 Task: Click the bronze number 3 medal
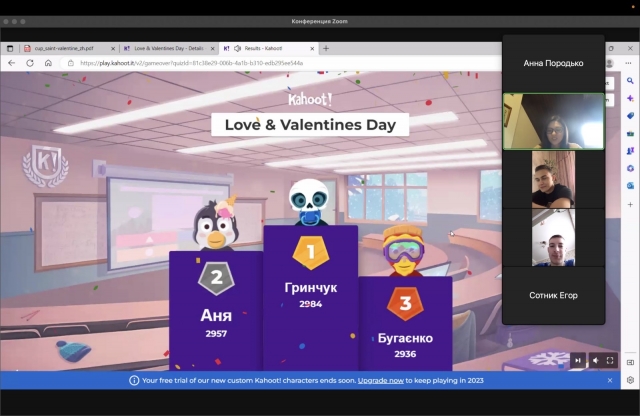pos(405,303)
